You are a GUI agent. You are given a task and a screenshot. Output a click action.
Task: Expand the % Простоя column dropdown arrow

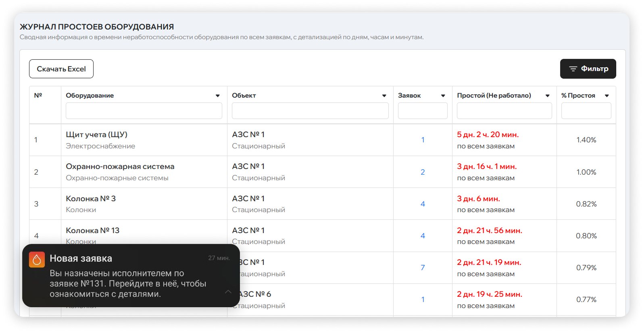click(606, 96)
